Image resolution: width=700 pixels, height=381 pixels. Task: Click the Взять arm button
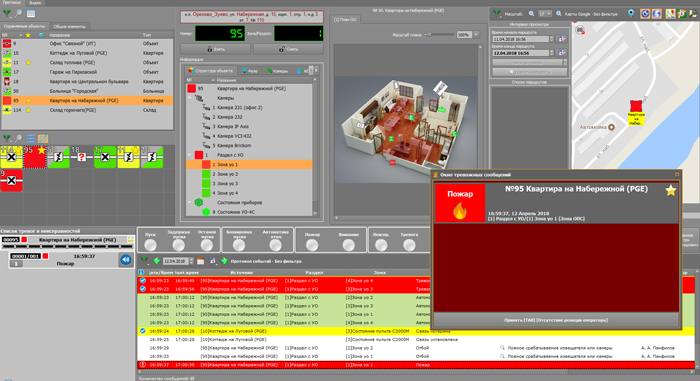[216, 49]
